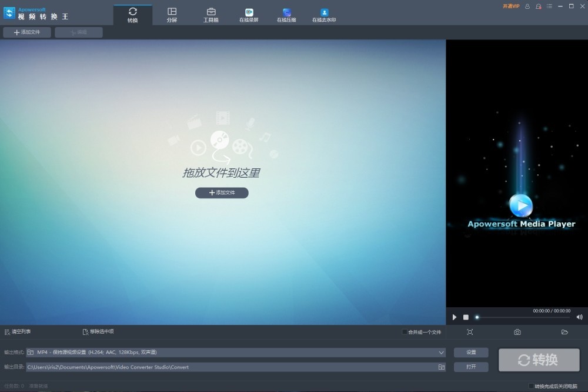
Task: Click the 开通VIP link
Action: point(511,6)
